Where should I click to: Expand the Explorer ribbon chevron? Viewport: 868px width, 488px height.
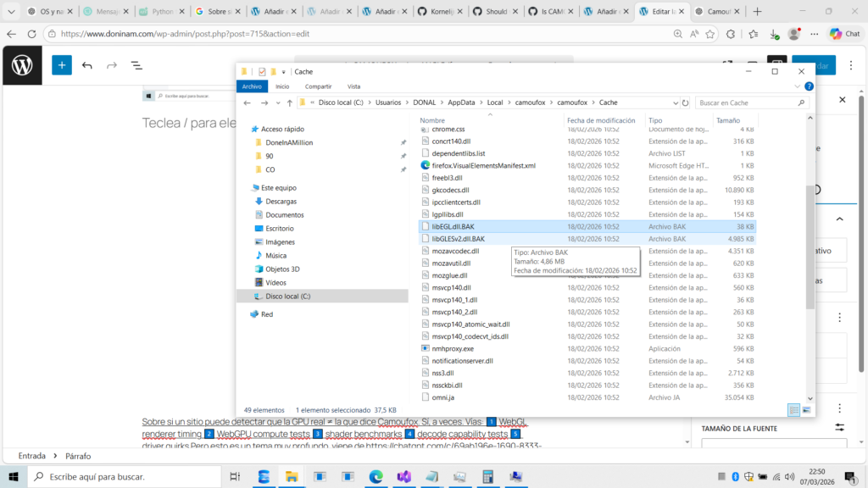point(798,86)
